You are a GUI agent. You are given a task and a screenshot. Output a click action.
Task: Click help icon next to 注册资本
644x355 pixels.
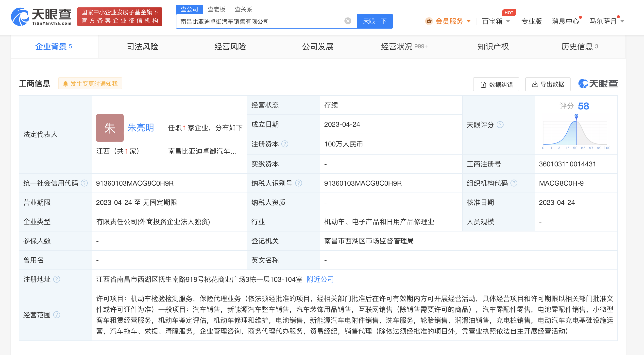coord(285,144)
